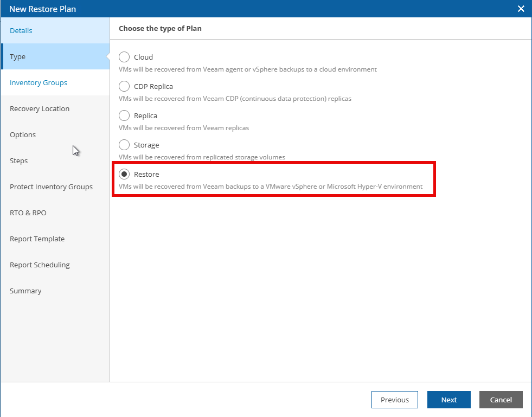Viewport: 532px width, 417px height.
Task: Go to the Type step in sidebar
Action: (18, 56)
